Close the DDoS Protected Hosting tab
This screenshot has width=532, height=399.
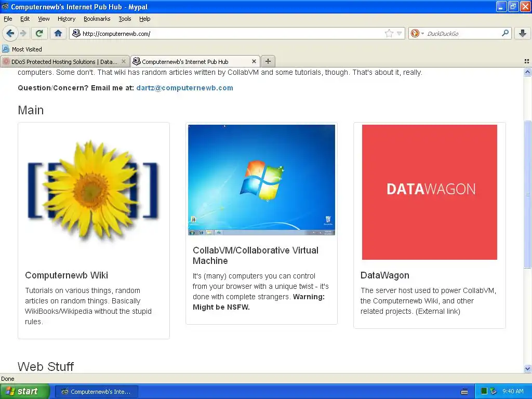pos(124,61)
